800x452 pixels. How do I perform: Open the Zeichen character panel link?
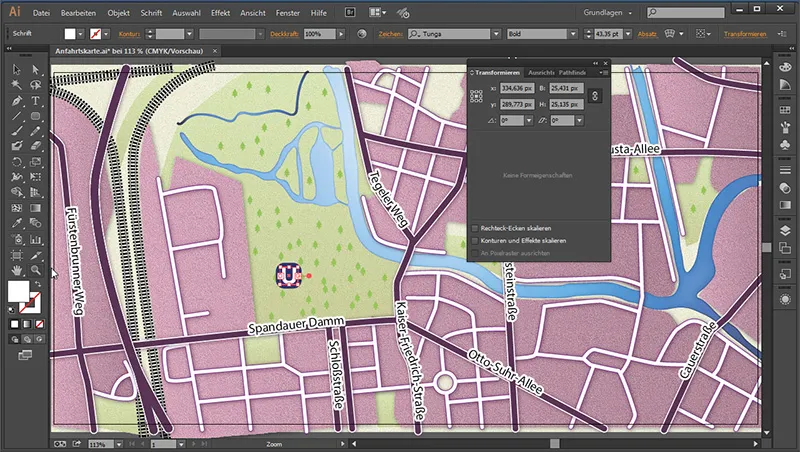click(390, 34)
